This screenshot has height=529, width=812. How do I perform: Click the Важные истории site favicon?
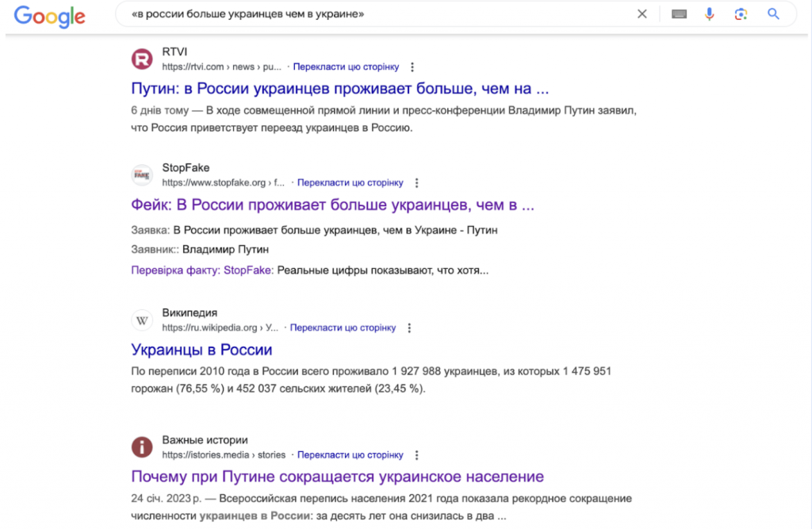[x=142, y=447]
